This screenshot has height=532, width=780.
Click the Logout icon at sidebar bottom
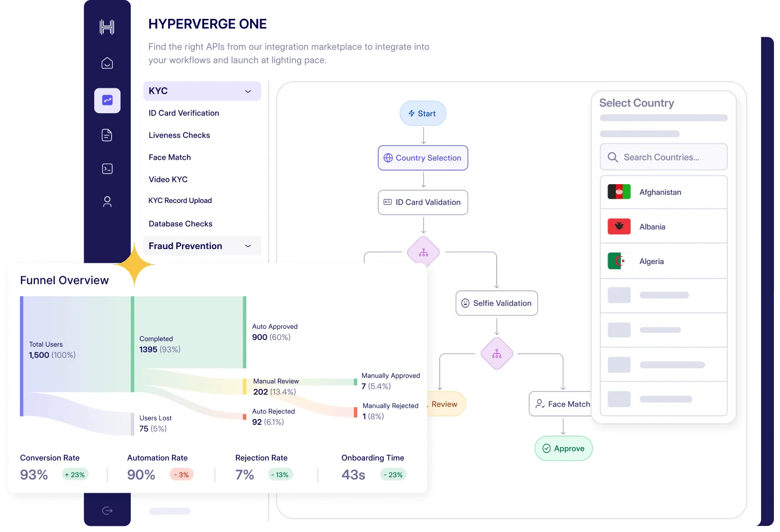[107, 510]
